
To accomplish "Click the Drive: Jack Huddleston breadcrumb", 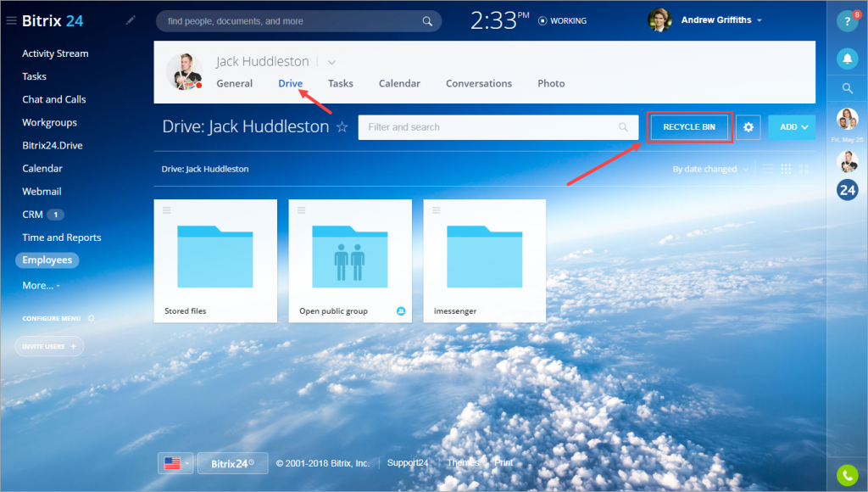I will pyautogui.click(x=205, y=169).
